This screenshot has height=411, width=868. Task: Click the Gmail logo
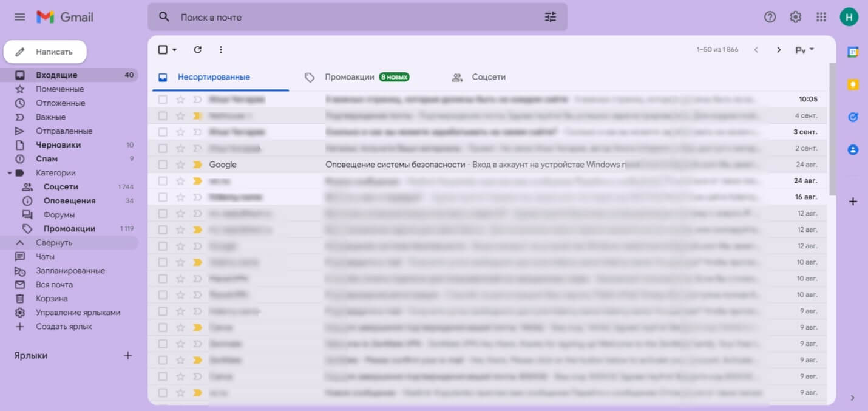click(65, 17)
